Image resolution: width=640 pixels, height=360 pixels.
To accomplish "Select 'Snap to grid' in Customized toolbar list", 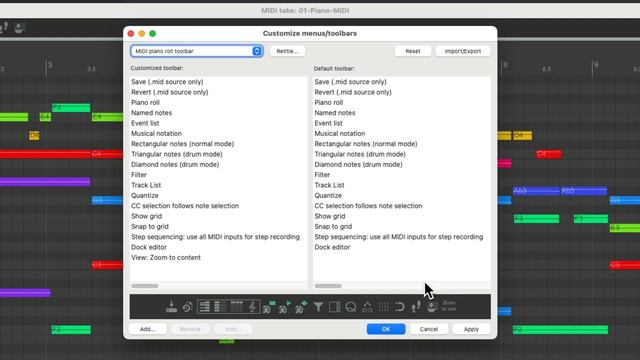I will point(149,227).
